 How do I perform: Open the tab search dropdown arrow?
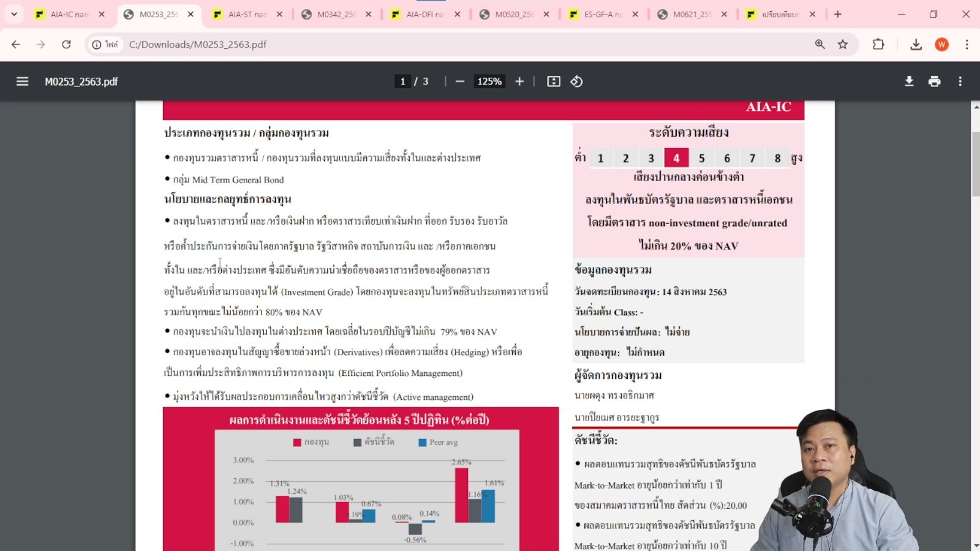14,14
